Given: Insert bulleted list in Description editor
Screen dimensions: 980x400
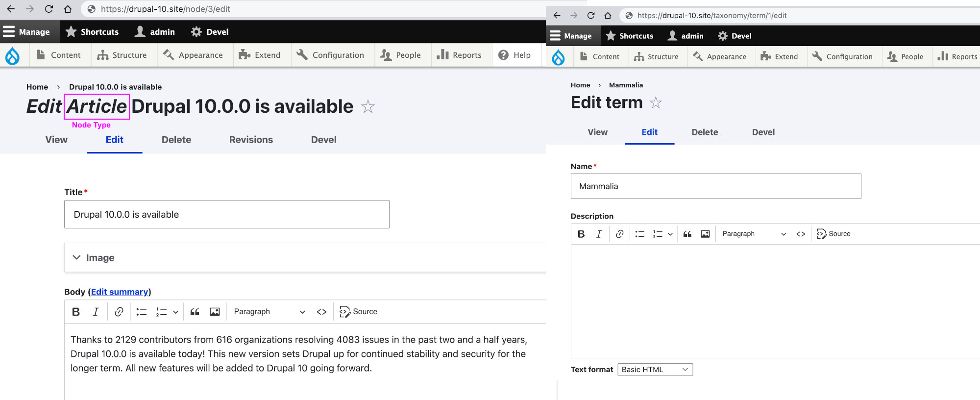Looking at the screenshot, I should [x=640, y=234].
